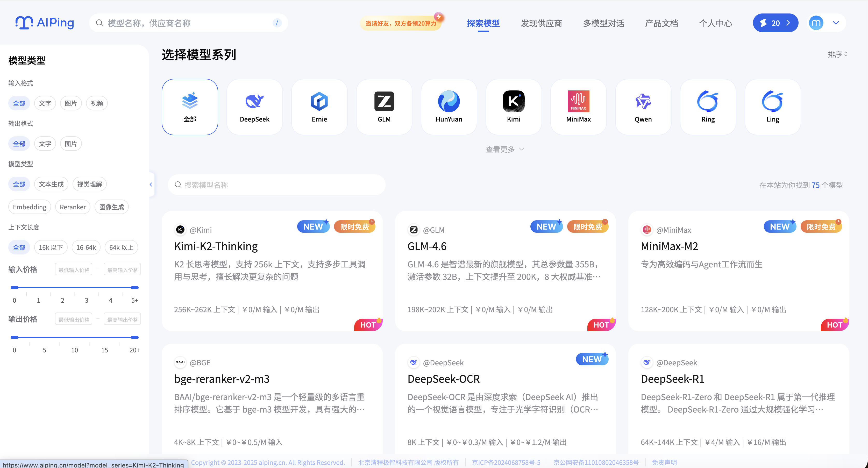
Task: Enable the Embedding model type filter
Action: [x=30, y=207]
